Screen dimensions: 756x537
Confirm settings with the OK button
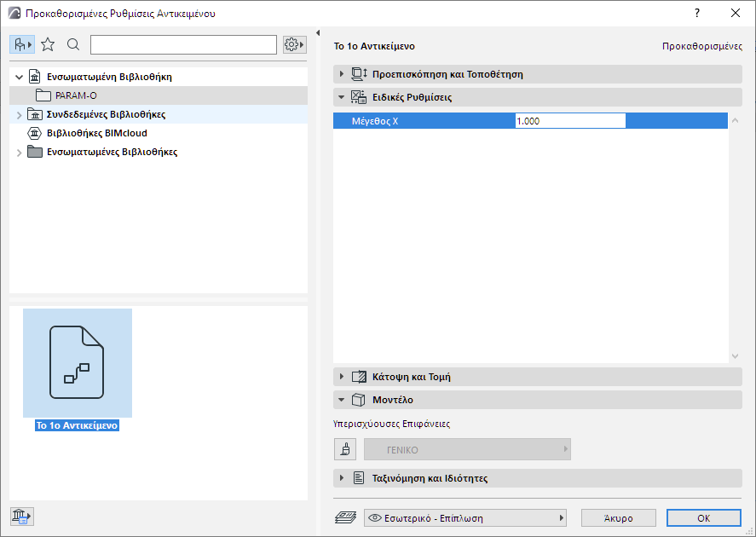tap(704, 517)
